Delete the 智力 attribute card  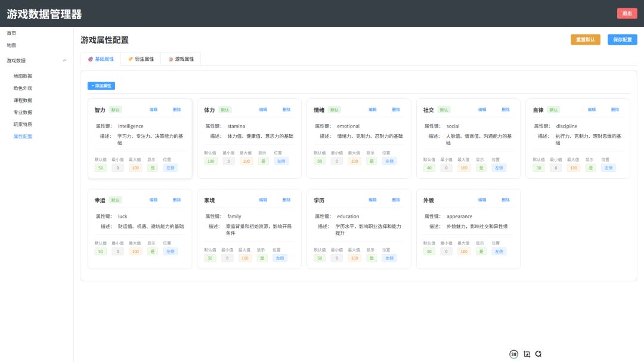177,110
